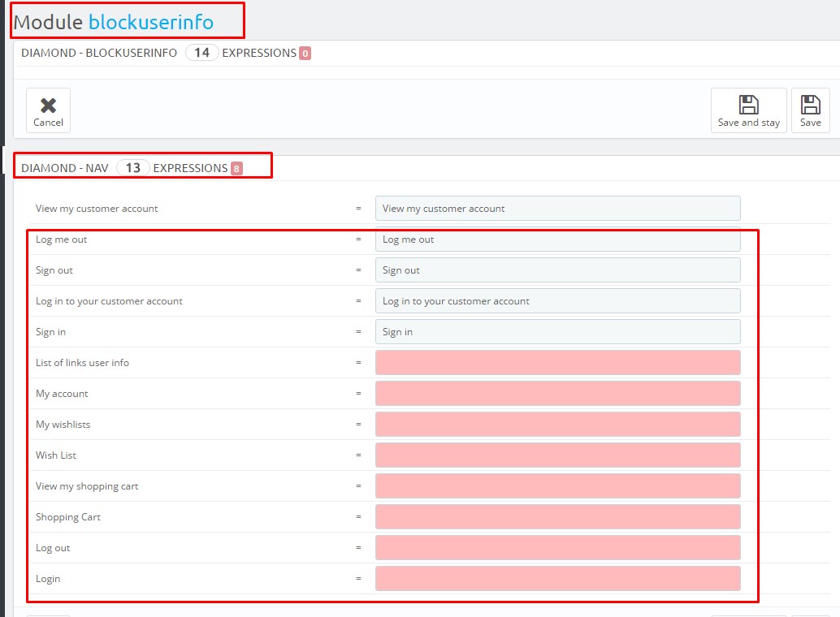
Task: Click the 14 expressions count badge
Action: click(x=201, y=53)
